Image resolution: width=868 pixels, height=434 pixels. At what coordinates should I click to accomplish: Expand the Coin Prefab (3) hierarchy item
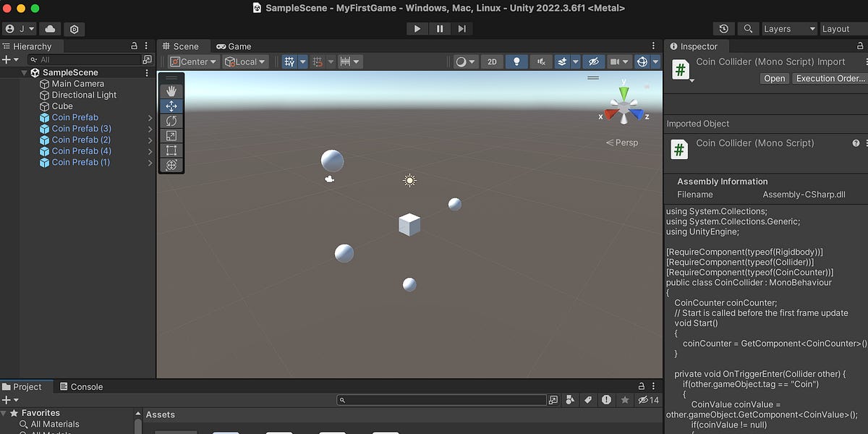149,128
